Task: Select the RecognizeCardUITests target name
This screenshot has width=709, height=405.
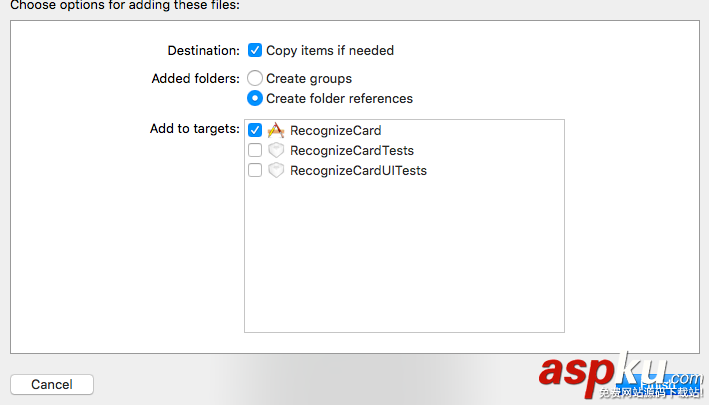Action: pos(358,170)
